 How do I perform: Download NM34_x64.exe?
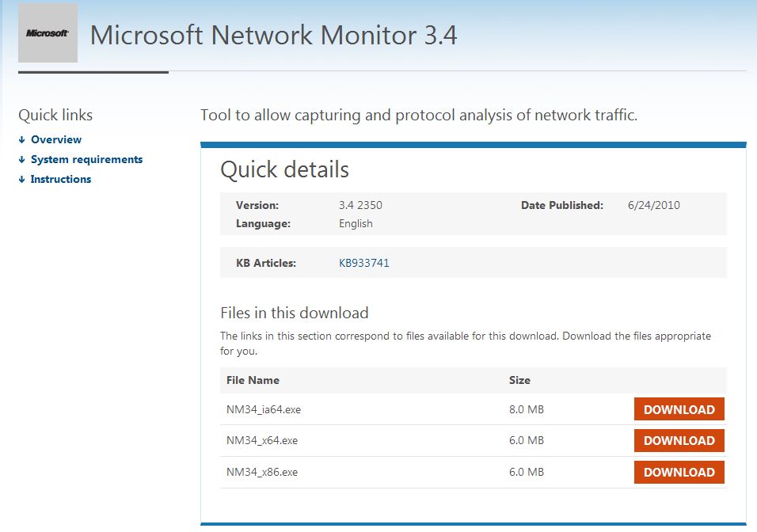[679, 440]
